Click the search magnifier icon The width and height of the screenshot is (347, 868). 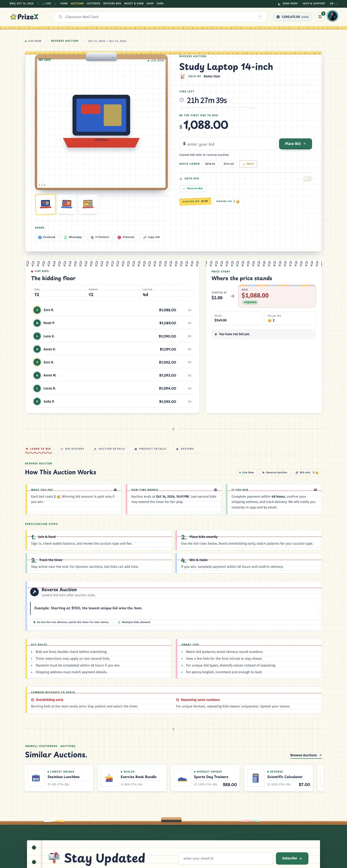click(60, 17)
